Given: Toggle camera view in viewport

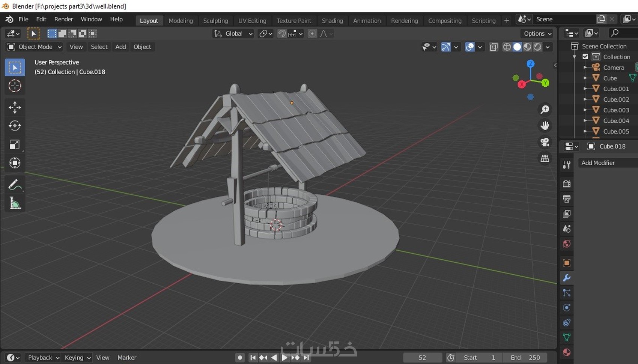Looking at the screenshot, I should 545,142.
